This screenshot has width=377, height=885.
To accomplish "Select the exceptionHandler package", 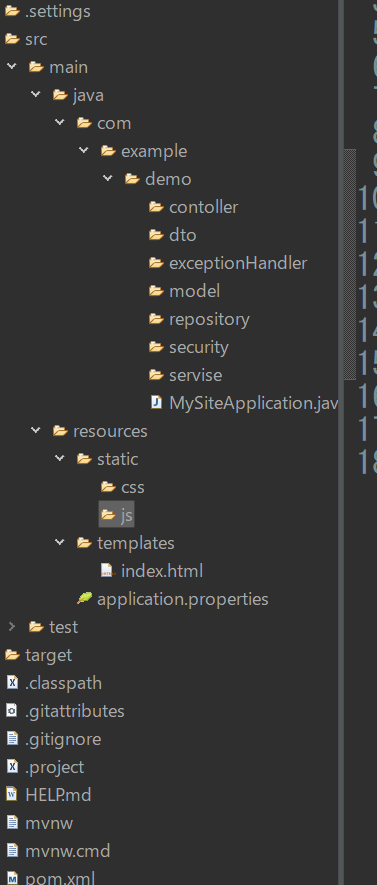I will [x=238, y=263].
